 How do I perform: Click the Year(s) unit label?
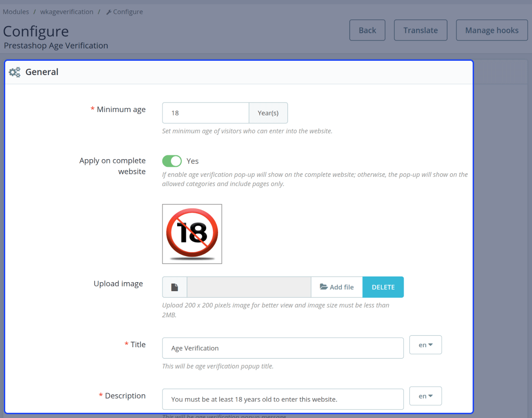click(x=268, y=113)
